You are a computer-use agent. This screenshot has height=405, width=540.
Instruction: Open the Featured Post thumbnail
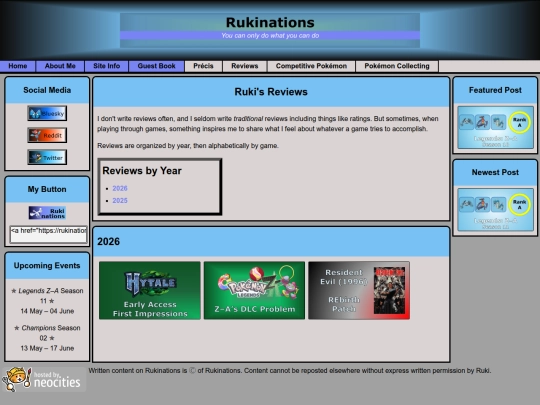[x=495, y=127]
